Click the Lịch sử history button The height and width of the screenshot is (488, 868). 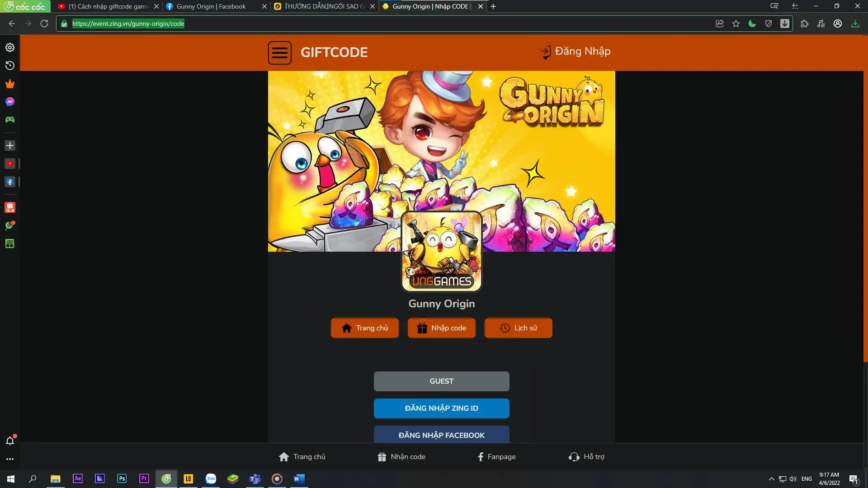point(518,328)
